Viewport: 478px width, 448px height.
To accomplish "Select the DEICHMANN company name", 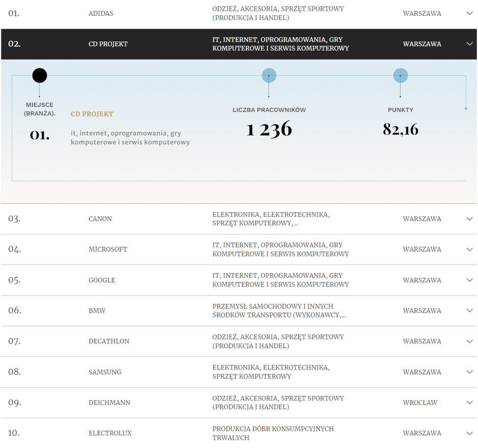I will (109, 403).
